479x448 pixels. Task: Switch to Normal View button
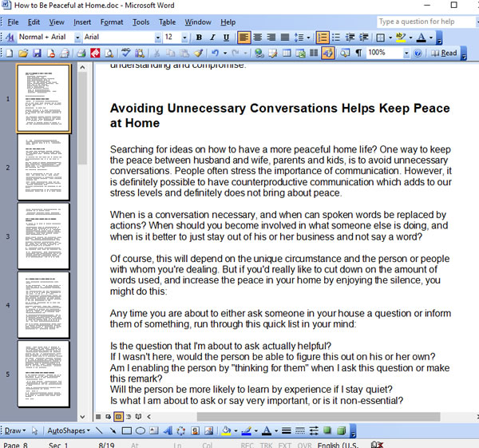98,417
